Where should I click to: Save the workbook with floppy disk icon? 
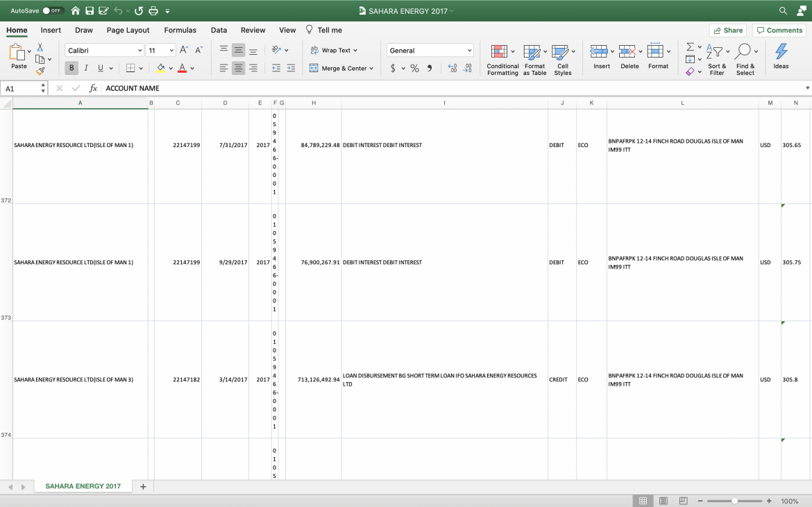(x=90, y=11)
